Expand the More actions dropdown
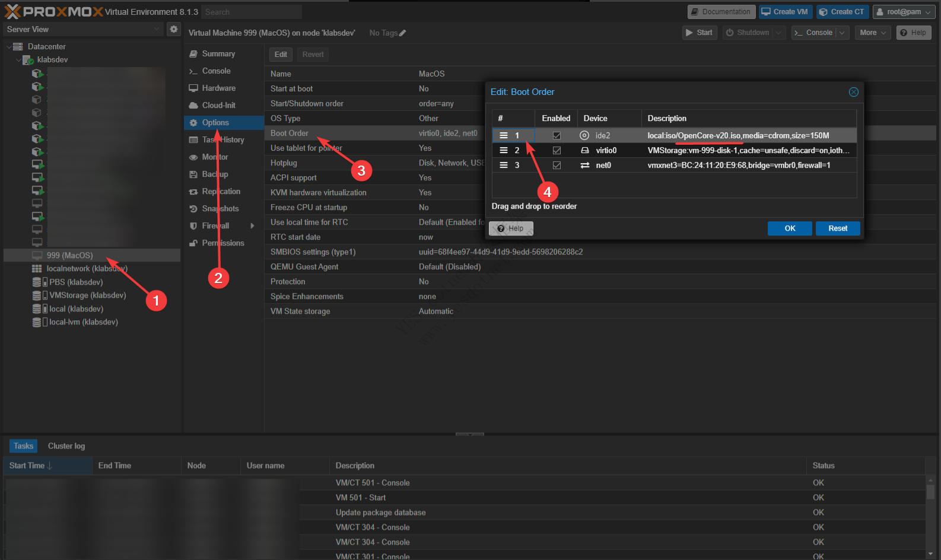Screen dimensions: 941x560 873,33
